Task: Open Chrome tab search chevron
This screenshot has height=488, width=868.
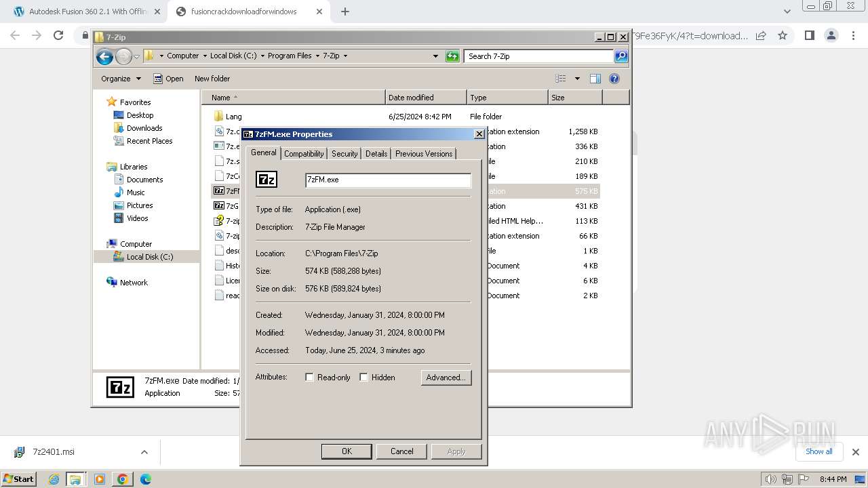Action: click(x=787, y=12)
